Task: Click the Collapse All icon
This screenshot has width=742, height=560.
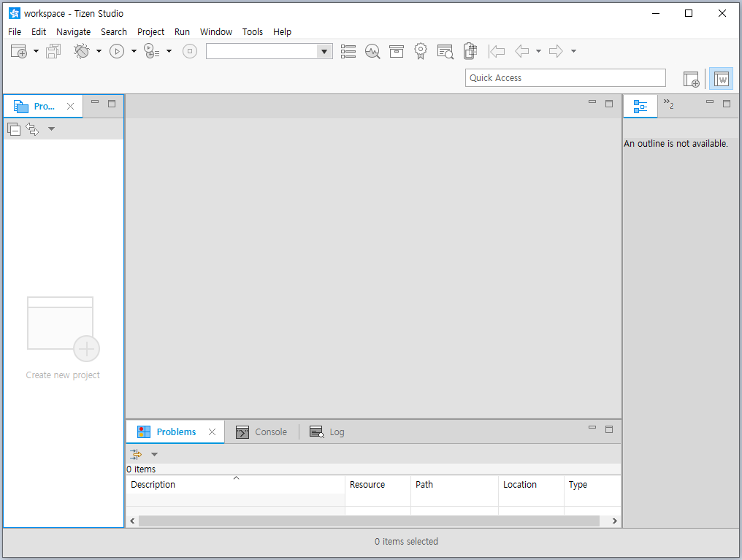Action: pos(14,129)
